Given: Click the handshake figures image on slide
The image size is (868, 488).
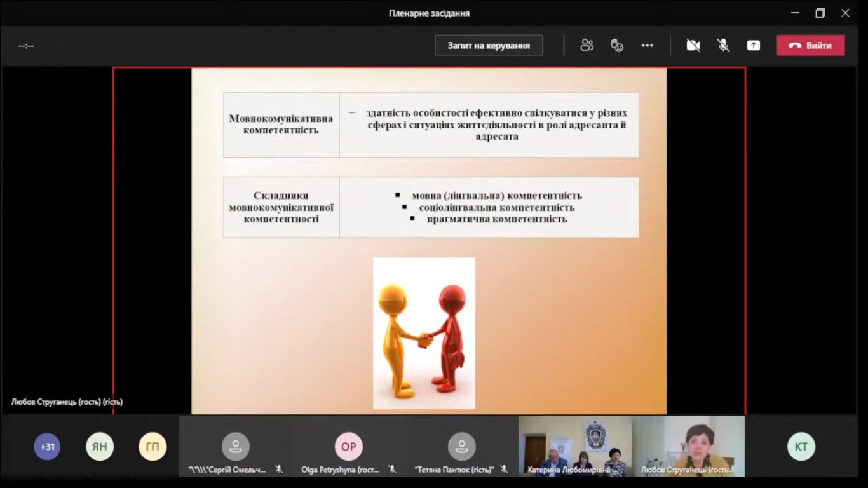Looking at the screenshot, I should [424, 332].
